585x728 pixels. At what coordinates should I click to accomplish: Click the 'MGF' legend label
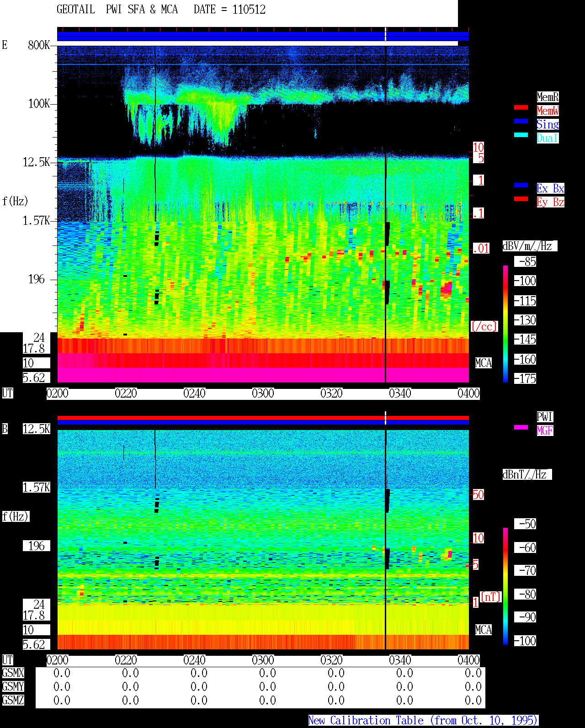click(x=545, y=430)
